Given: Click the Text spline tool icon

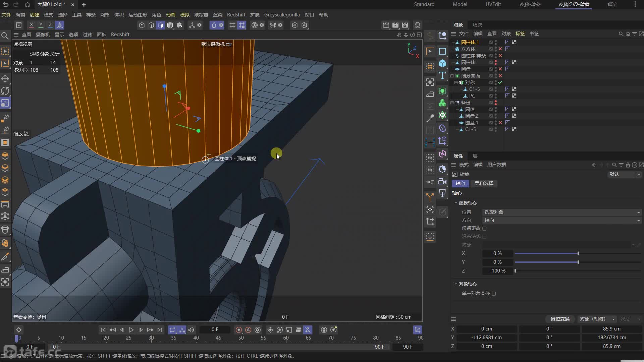Looking at the screenshot, I should tap(442, 76).
